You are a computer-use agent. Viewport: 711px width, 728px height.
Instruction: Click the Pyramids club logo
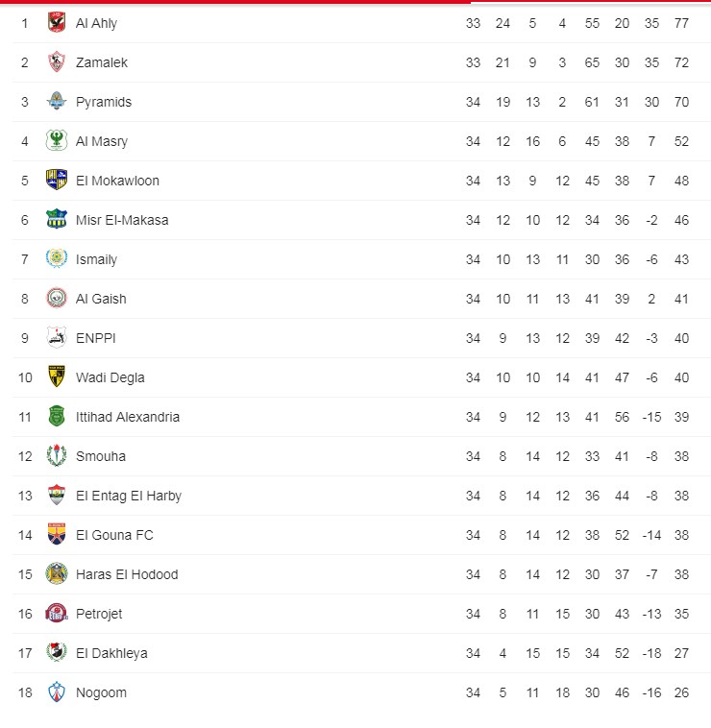57,102
